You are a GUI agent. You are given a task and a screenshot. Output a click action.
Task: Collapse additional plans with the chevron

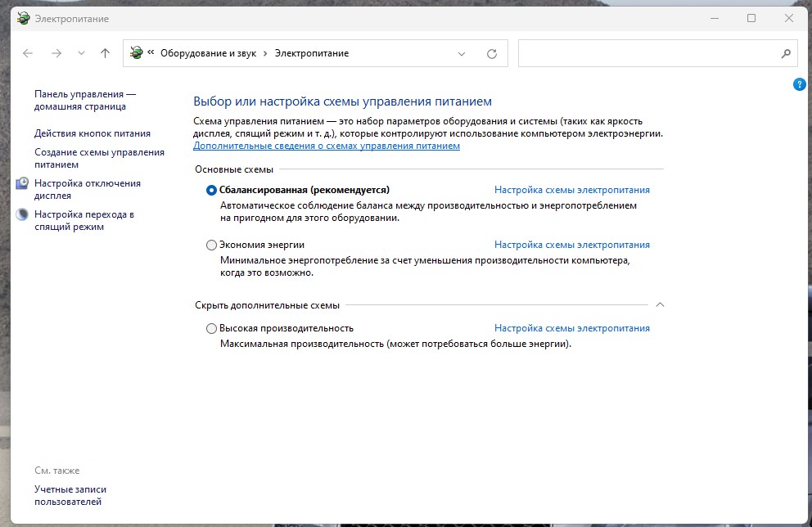(x=660, y=305)
